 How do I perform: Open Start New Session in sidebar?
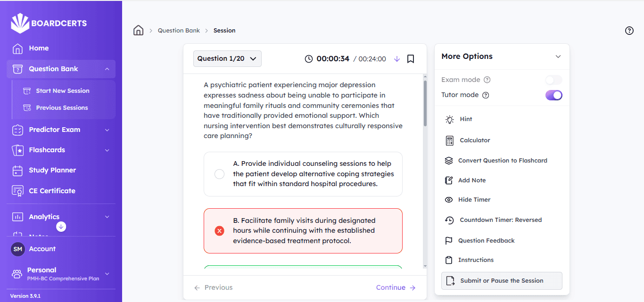tap(62, 91)
